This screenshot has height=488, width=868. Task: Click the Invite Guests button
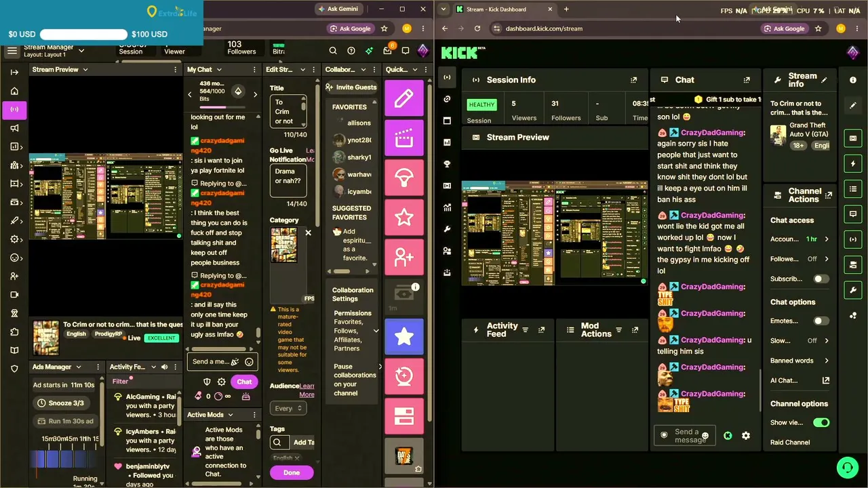351,87
